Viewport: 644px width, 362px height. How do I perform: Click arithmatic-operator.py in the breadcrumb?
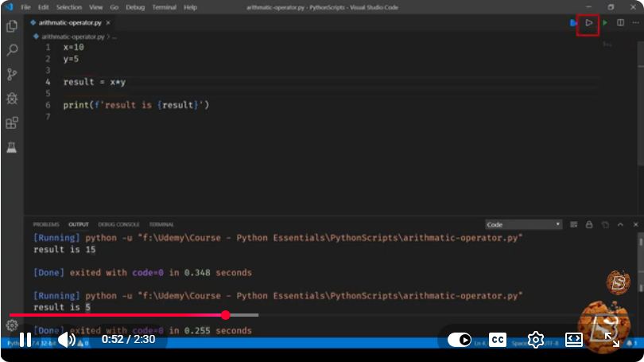click(72, 37)
